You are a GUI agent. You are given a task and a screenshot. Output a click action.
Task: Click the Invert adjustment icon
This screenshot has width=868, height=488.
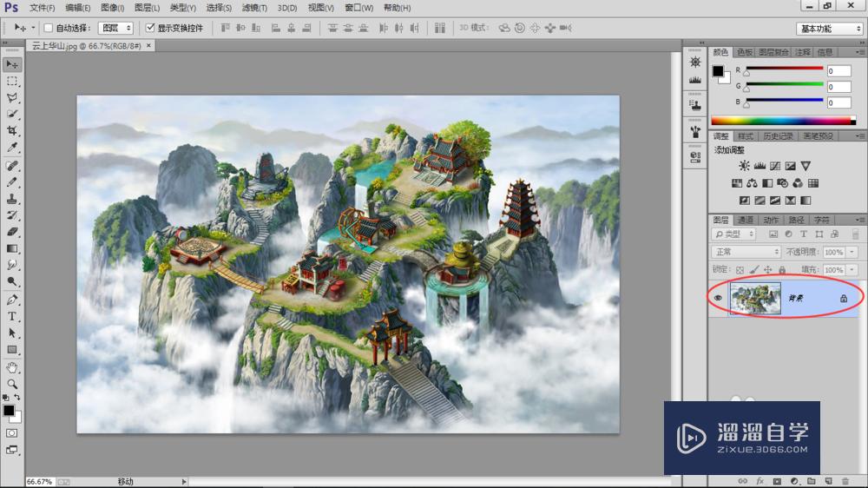pos(745,201)
